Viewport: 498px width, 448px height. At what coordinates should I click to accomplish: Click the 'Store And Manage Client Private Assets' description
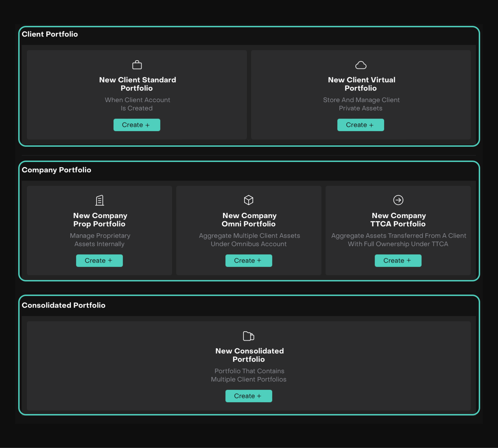tap(361, 104)
